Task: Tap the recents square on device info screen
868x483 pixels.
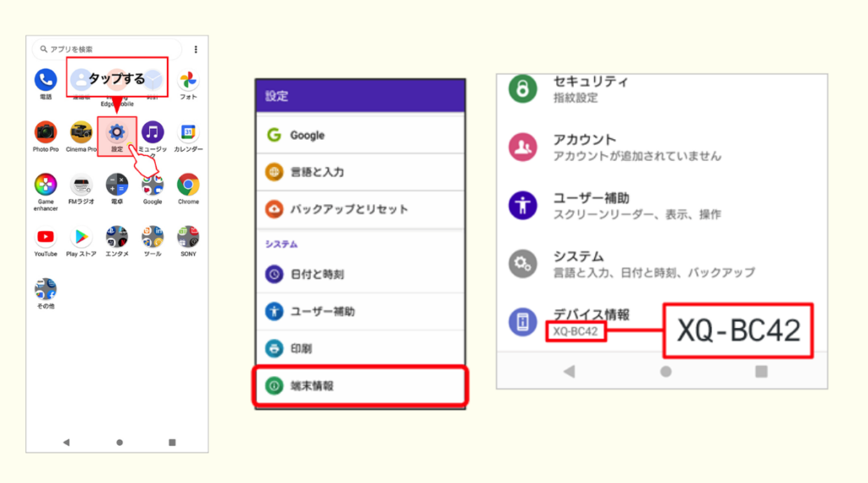Action: tap(761, 372)
